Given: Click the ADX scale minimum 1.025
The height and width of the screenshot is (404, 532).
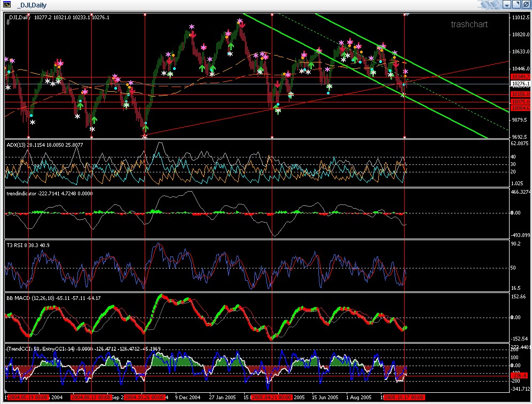Looking at the screenshot, I should [517, 184].
